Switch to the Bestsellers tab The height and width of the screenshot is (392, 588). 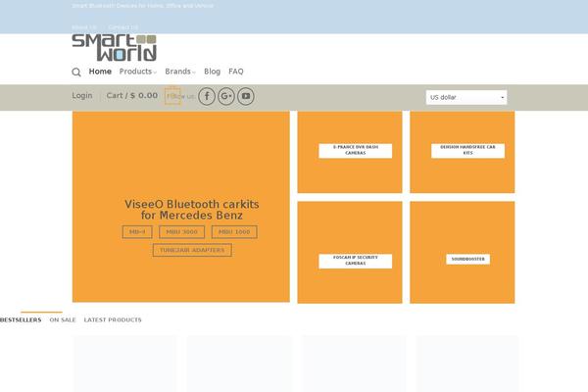(x=21, y=320)
